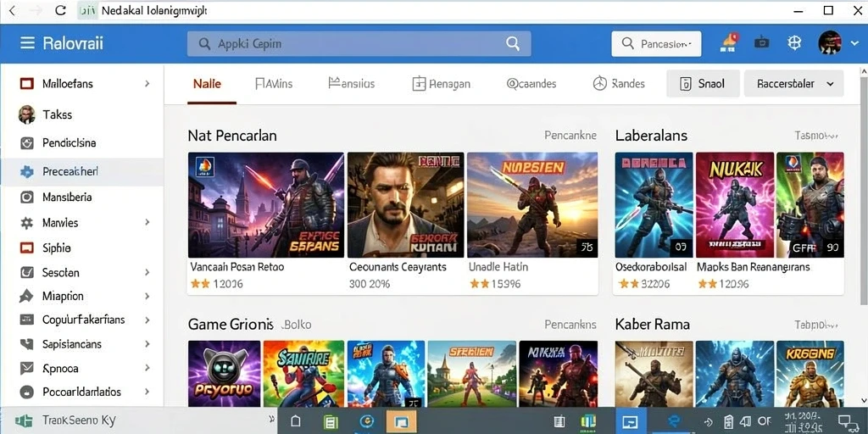Switch to the caandes tab
This screenshot has height=434, width=868.
point(531,84)
